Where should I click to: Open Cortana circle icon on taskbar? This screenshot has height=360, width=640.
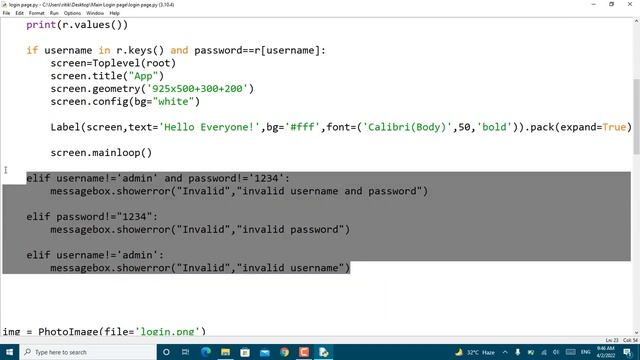166,352
